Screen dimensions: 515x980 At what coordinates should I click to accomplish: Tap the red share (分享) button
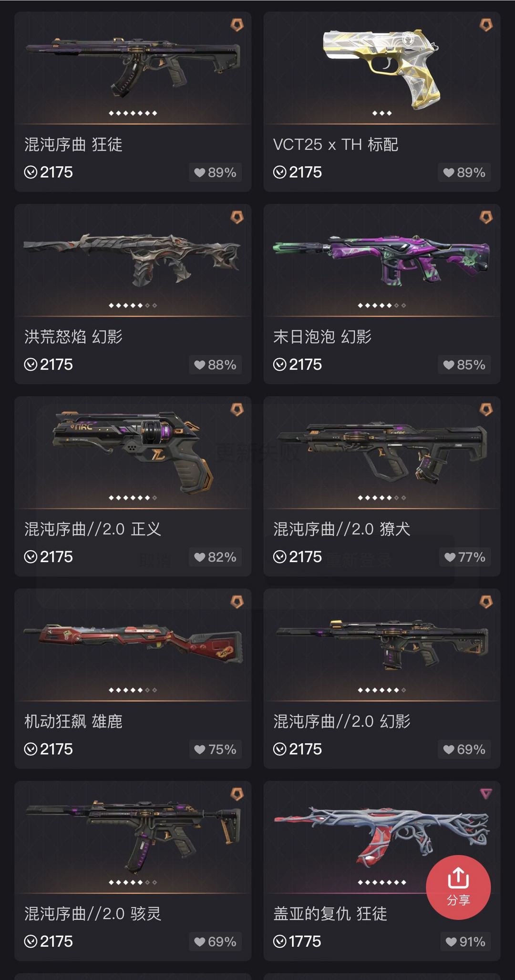tap(458, 887)
